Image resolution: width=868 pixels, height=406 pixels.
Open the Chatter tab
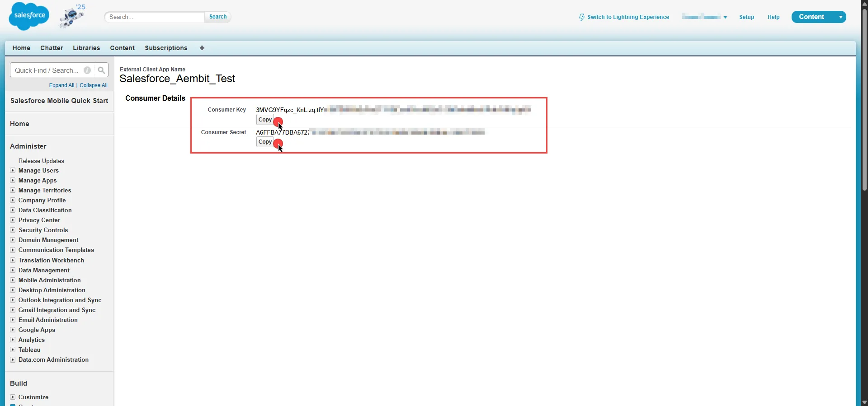tap(52, 48)
